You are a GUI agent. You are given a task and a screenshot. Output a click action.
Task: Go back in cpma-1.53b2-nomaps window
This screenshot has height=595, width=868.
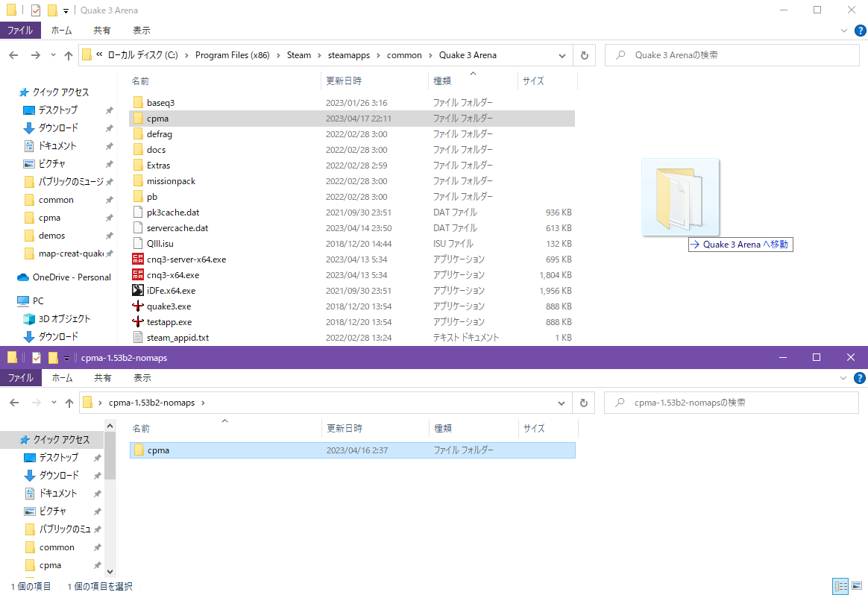tap(14, 403)
